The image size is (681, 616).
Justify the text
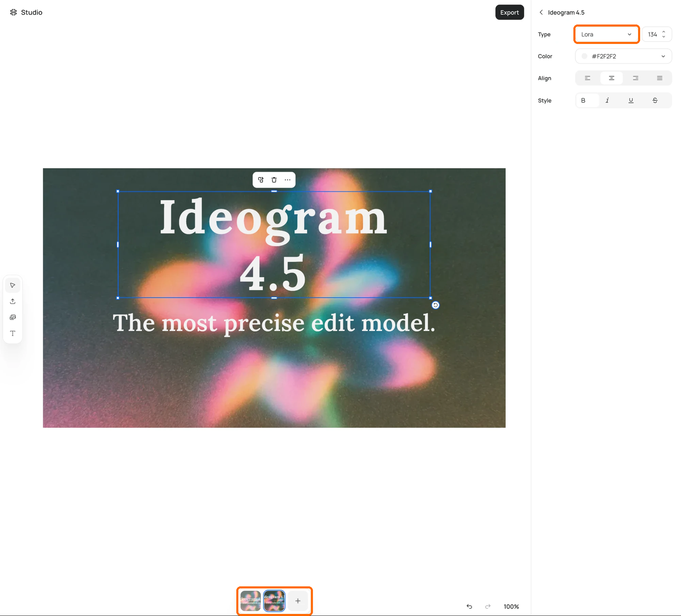click(660, 78)
